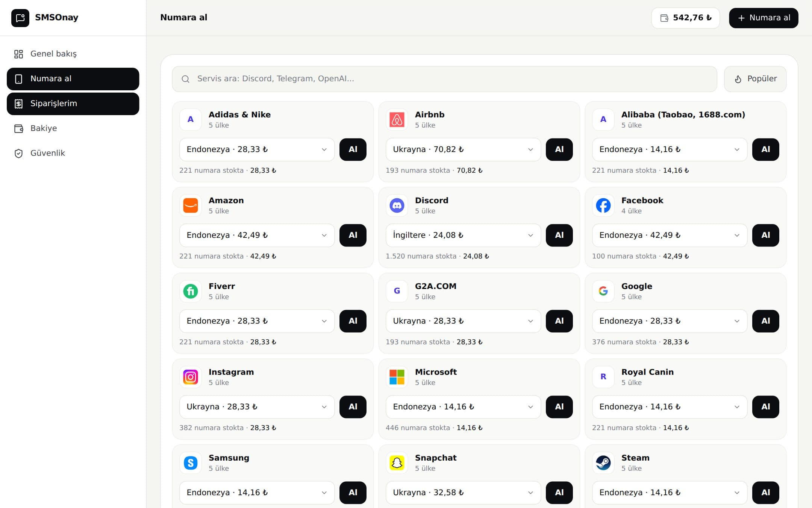
Task: Open the Airbnb country dropdown
Action: click(464, 149)
